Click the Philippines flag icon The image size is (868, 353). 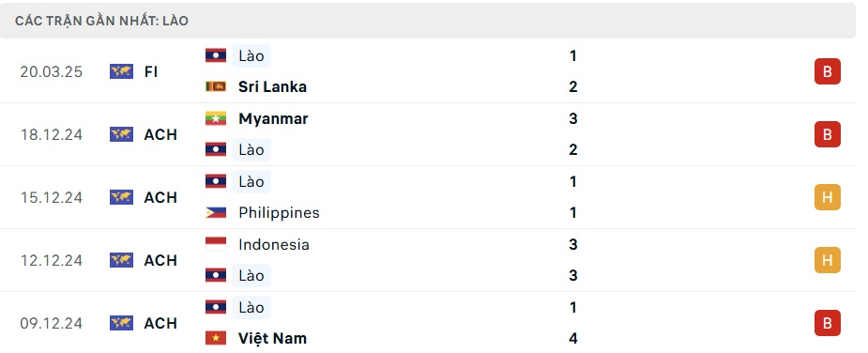coord(215,212)
